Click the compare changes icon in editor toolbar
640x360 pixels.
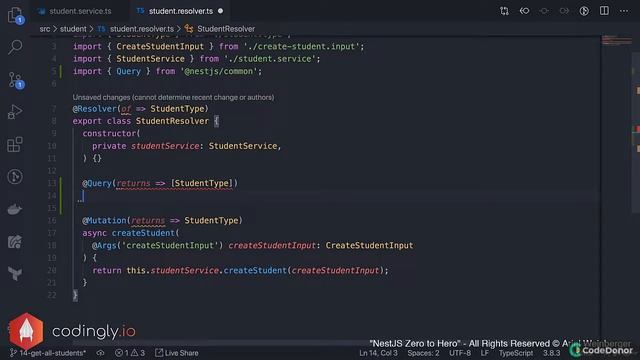(x=504, y=11)
